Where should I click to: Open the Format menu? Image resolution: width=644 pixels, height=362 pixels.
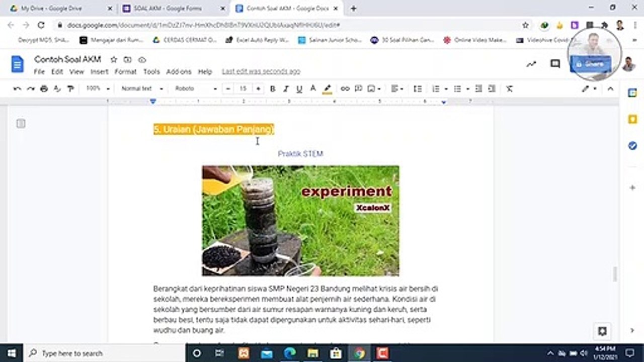(125, 72)
